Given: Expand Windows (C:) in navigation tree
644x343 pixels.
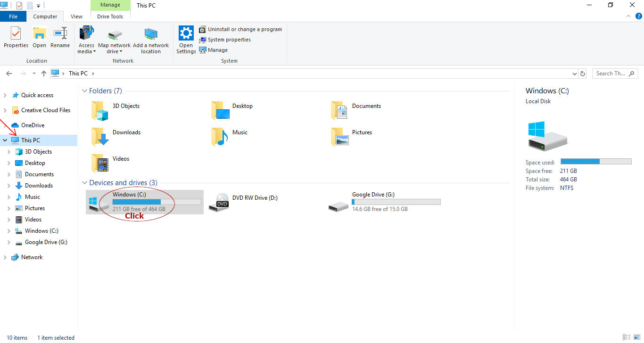Looking at the screenshot, I should [x=9, y=231].
